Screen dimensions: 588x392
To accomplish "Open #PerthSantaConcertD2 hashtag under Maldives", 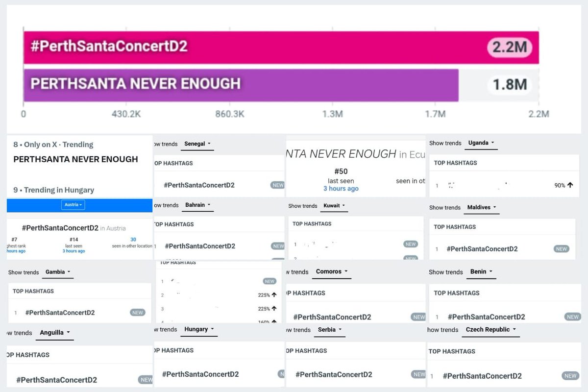I will click(x=482, y=249).
